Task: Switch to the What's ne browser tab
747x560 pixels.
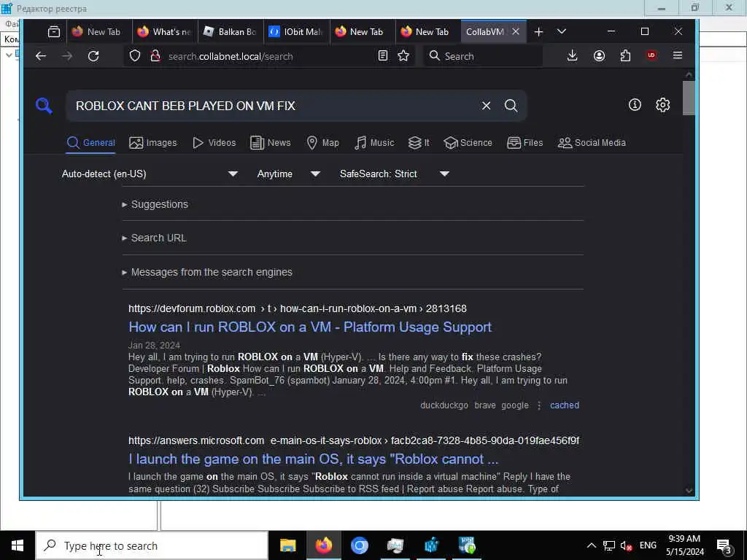Action: click(x=164, y=32)
